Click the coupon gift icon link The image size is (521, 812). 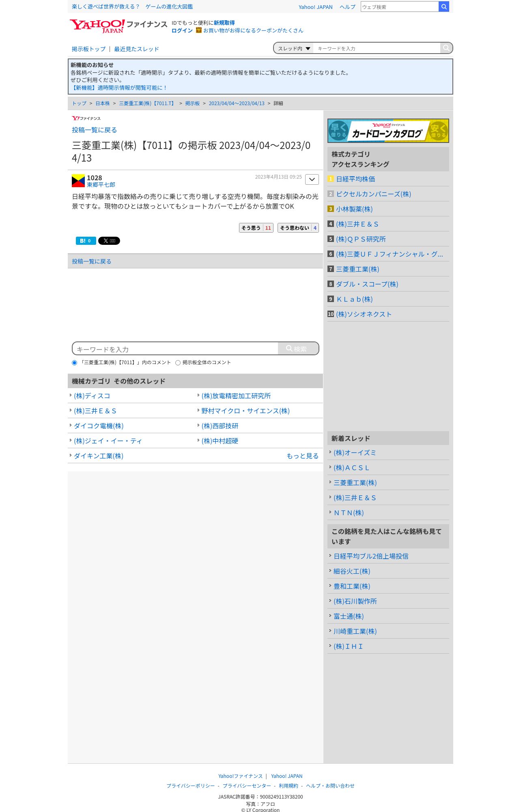click(199, 30)
